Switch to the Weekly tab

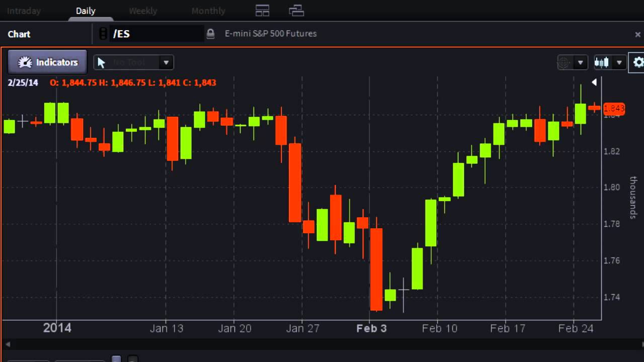click(x=143, y=11)
